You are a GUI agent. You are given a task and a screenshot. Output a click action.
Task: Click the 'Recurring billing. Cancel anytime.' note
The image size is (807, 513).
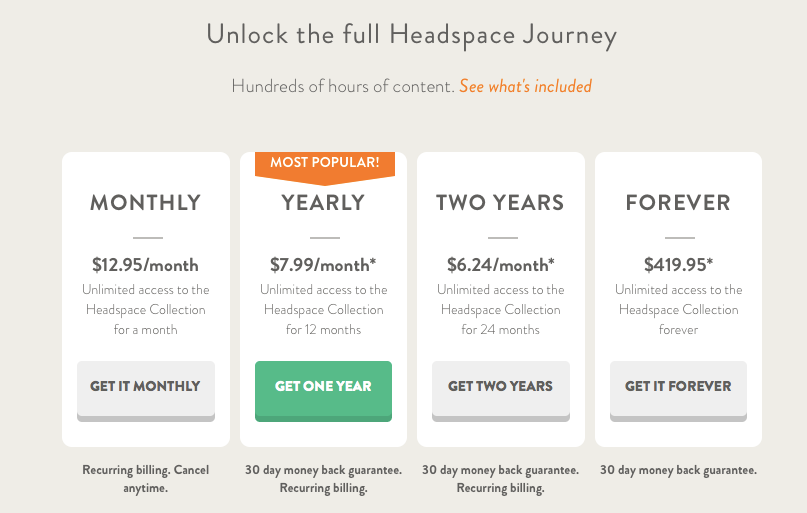[x=146, y=479]
